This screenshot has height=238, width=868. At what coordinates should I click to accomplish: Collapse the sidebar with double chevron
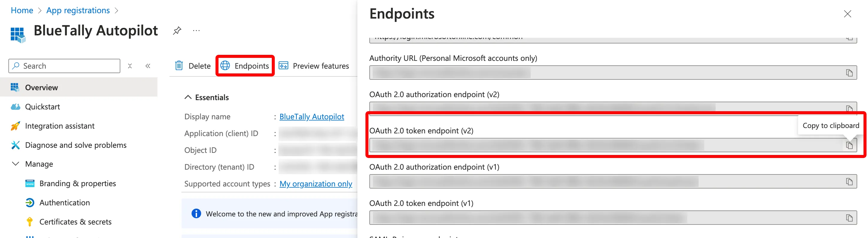148,66
